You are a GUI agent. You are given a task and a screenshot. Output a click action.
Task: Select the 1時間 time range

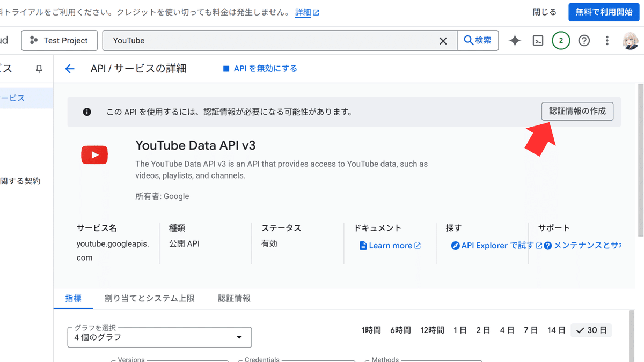(371, 330)
